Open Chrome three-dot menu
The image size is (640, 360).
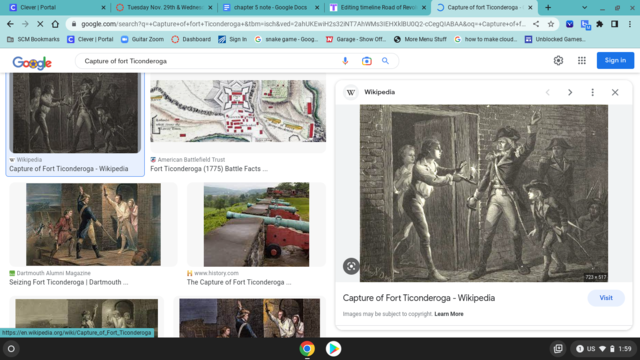tap(630, 24)
